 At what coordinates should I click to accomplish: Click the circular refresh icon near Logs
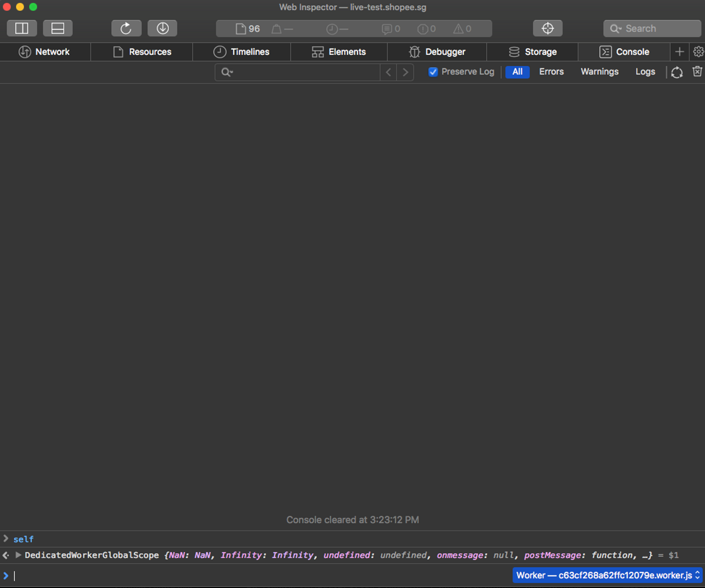pyautogui.click(x=677, y=72)
